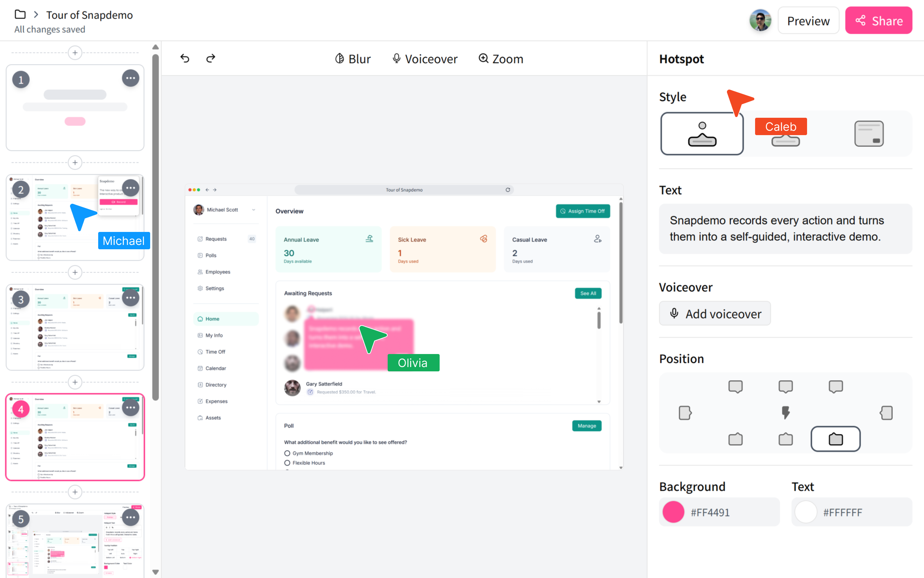
Task: Open Employees in demo sidebar
Action: point(226,272)
